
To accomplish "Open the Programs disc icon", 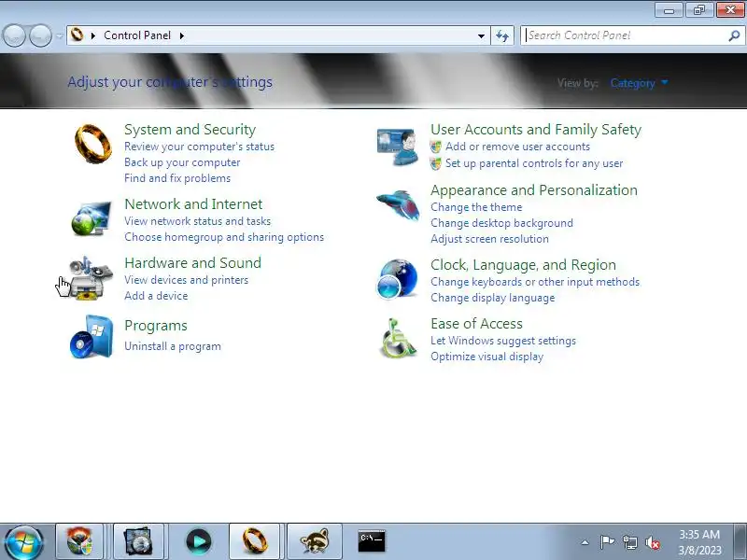I will click(x=92, y=337).
